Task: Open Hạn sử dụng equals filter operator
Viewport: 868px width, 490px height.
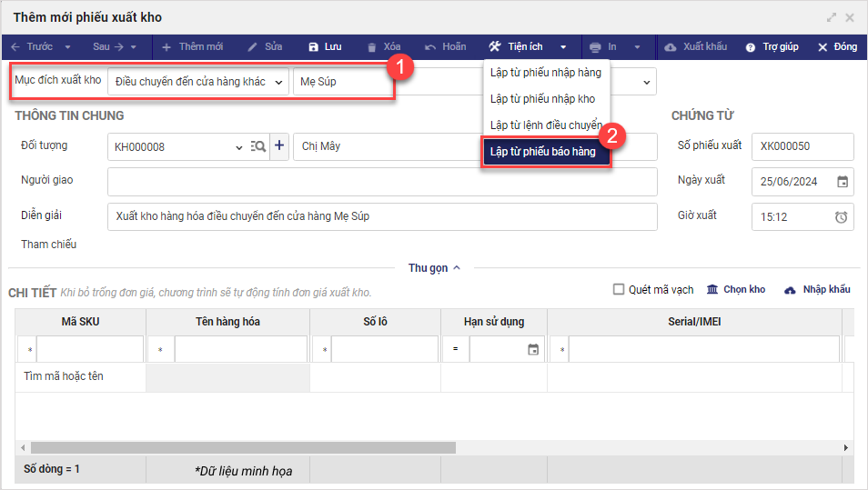Action: click(456, 349)
